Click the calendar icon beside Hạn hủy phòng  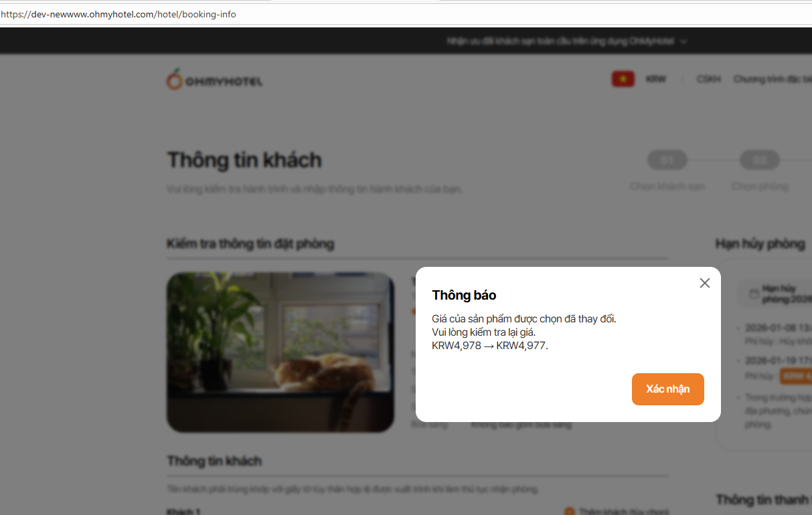click(x=754, y=293)
